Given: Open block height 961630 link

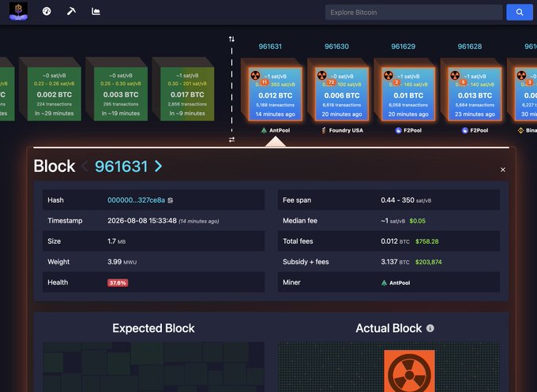Looking at the screenshot, I should click(x=336, y=47).
